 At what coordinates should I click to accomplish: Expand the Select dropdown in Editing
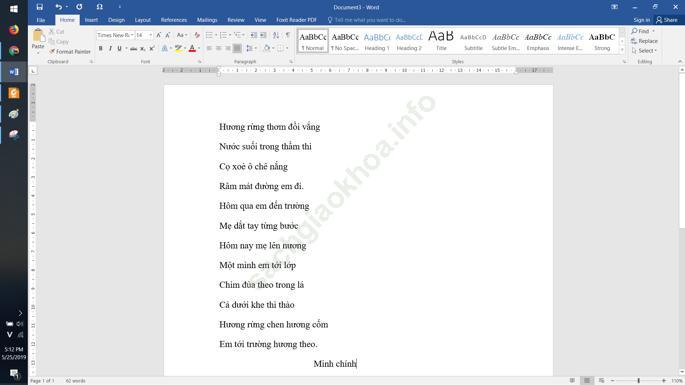tap(644, 51)
